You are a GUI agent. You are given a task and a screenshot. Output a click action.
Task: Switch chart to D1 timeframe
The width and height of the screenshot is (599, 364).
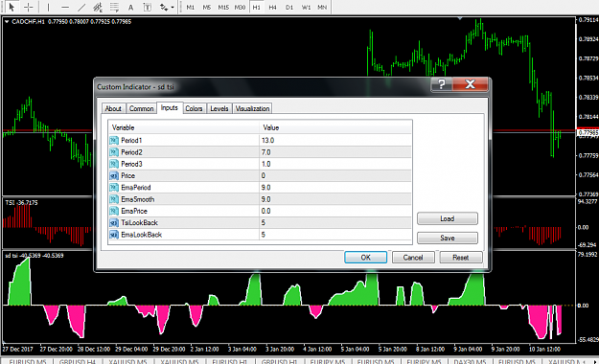pyautogui.click(x=289, y=7)
